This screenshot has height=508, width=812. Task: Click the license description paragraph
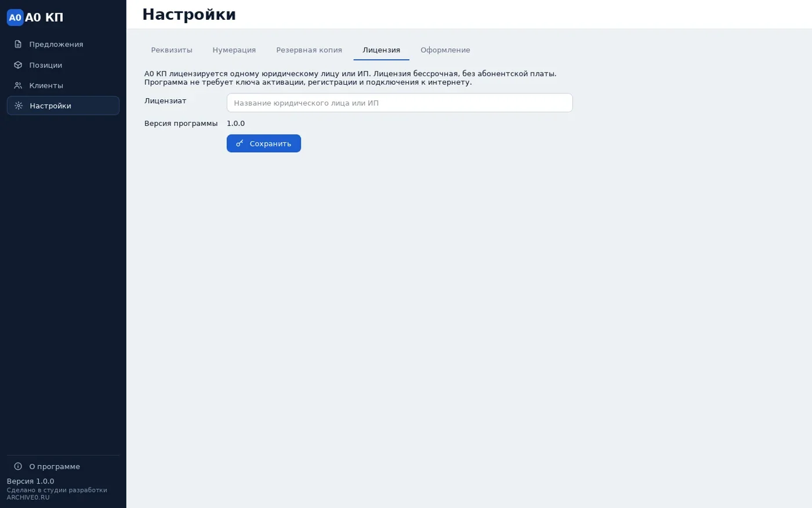[350, 78]
